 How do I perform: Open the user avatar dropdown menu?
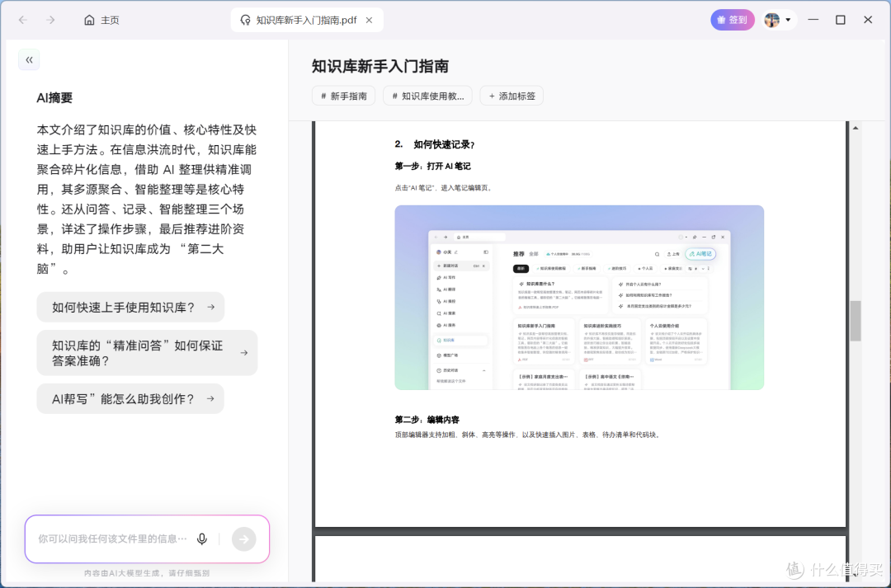point(778,20)
